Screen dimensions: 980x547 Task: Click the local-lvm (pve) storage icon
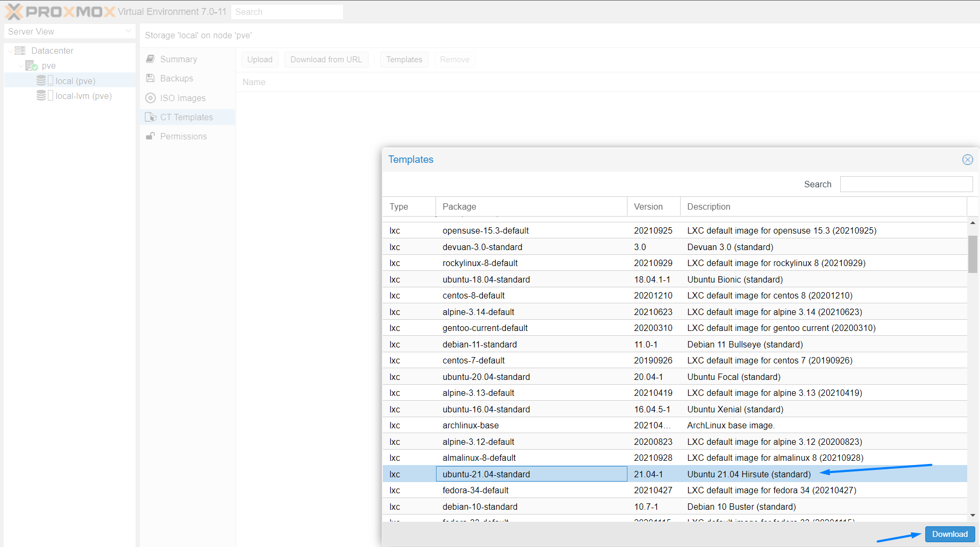click(45, 95)
